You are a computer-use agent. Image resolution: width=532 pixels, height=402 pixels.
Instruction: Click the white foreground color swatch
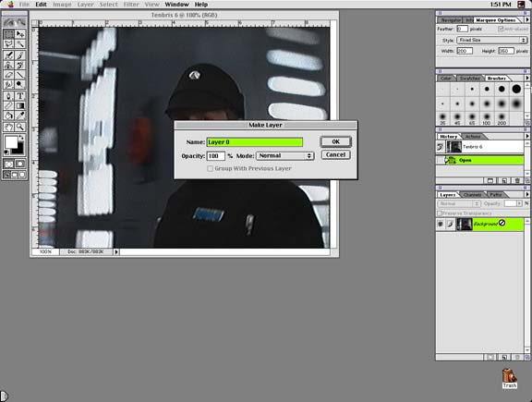[10, 142]
